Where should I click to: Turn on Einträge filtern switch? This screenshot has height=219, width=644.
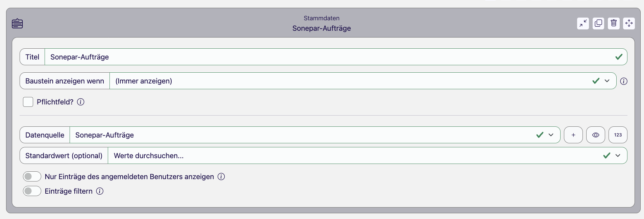pos(32,191)
